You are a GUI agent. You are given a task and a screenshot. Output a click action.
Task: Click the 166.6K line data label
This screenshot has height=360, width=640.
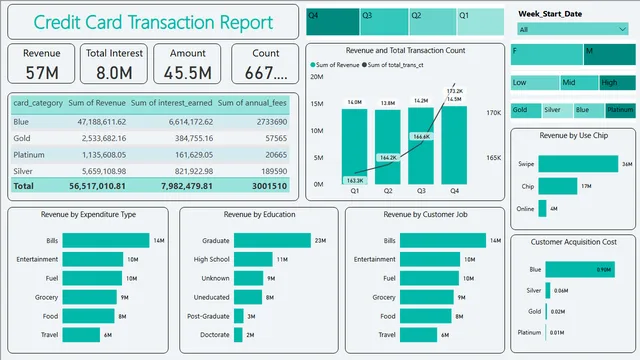pos(421,137)
